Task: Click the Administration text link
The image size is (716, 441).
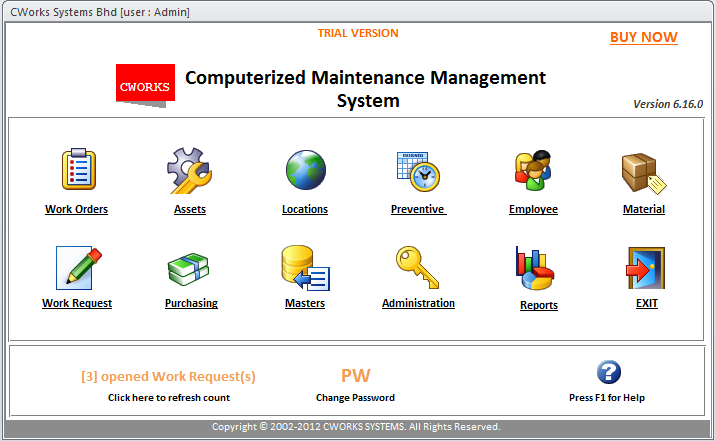Action: tap(418, 304)
